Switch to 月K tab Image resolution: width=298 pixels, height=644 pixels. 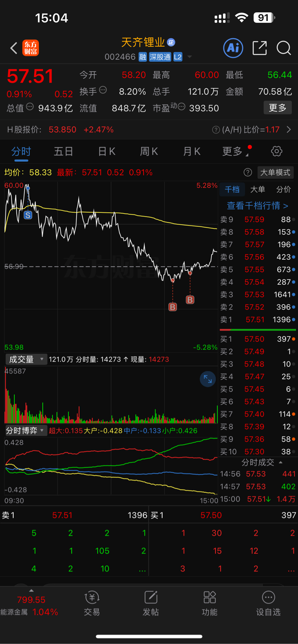pos(191,152)
